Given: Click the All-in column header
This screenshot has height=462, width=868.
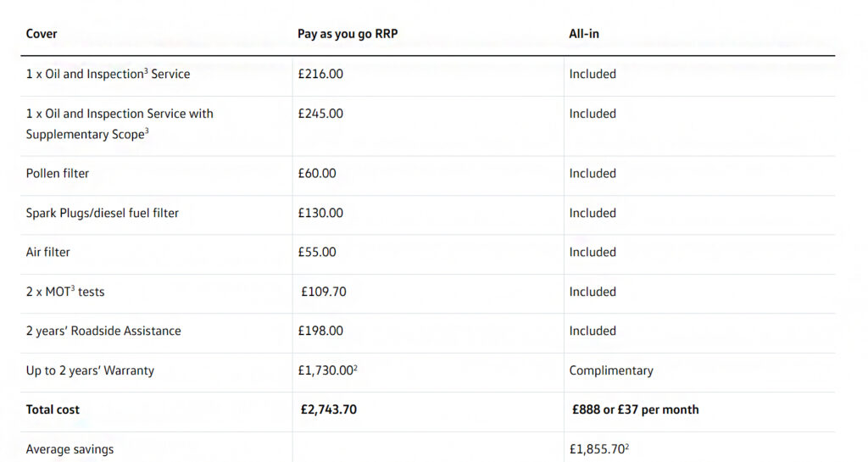Looking at the screenshot, I should coord(584,34).
